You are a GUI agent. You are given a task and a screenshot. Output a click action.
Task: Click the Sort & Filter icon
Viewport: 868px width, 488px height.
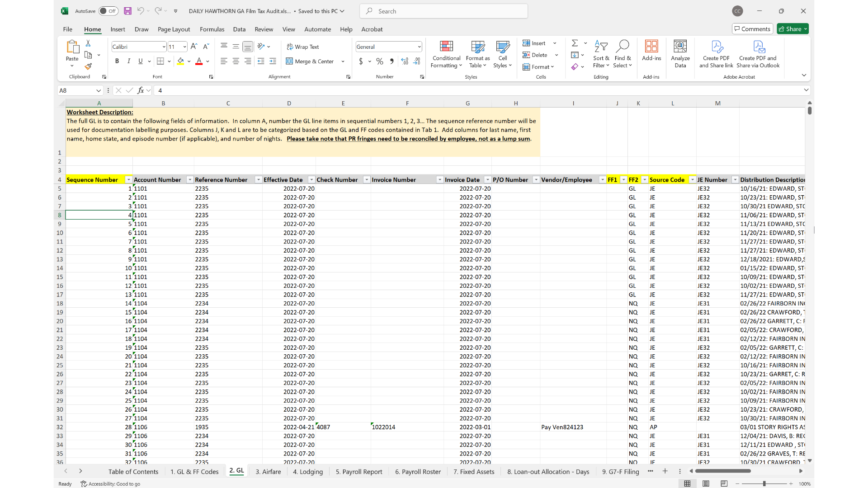point(601,46)
